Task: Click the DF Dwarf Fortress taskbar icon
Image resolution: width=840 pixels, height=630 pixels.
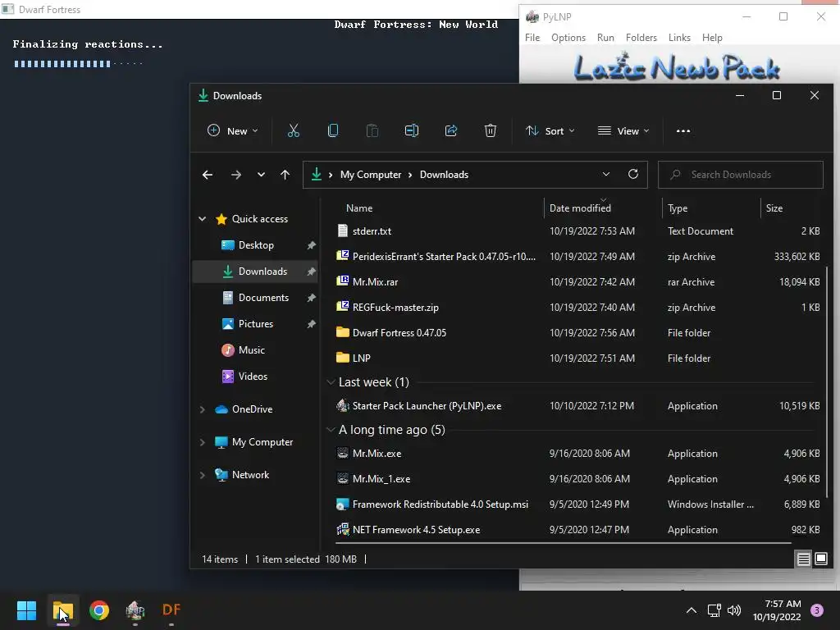Action: (171, 609)
